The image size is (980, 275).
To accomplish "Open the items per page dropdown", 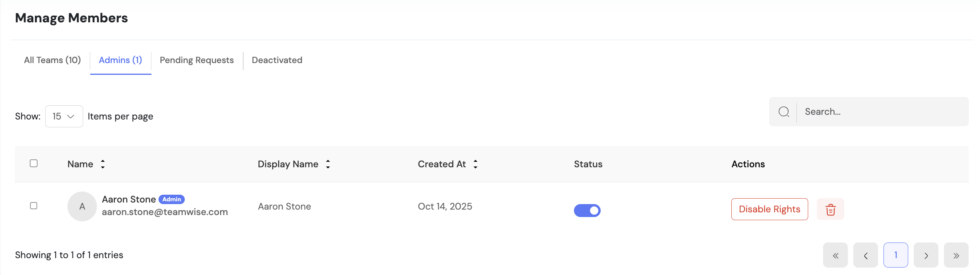I will pos(64,116).
